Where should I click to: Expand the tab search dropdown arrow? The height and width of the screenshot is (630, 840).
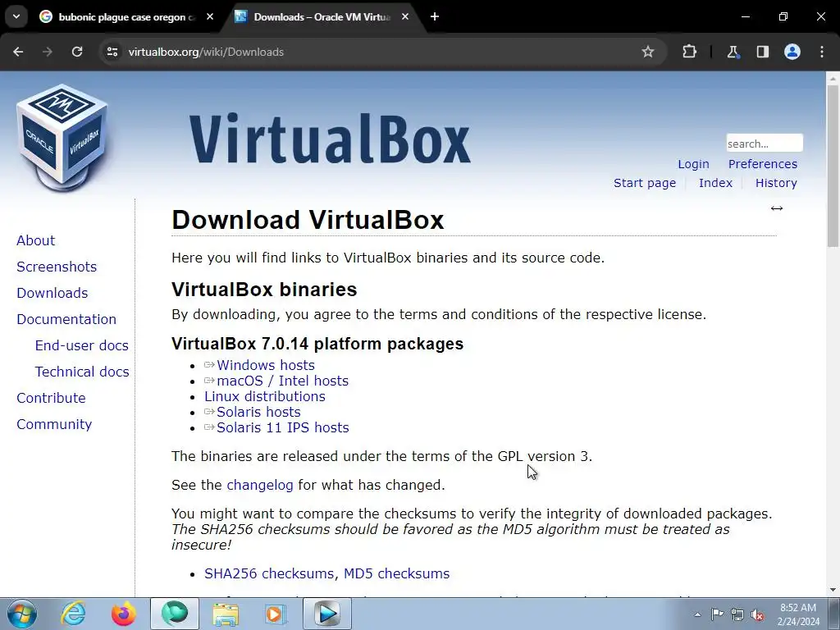point(16,16)
